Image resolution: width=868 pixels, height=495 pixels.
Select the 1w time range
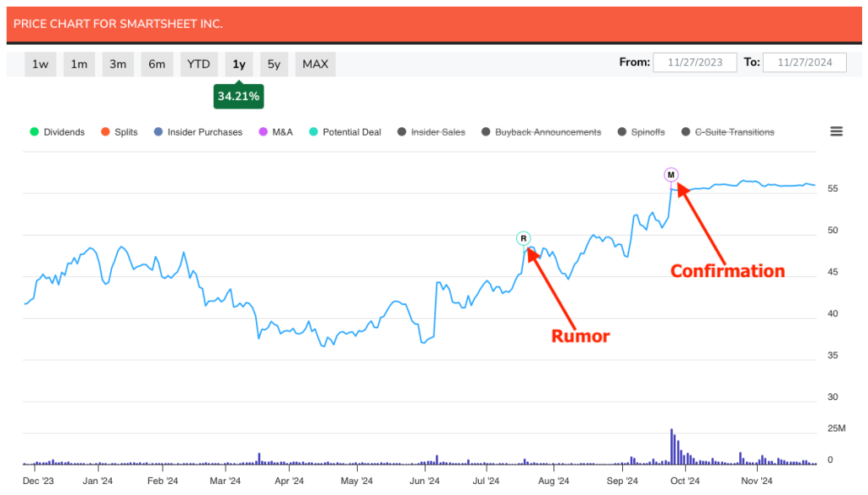pyautogui.click(x=41, y=64)
